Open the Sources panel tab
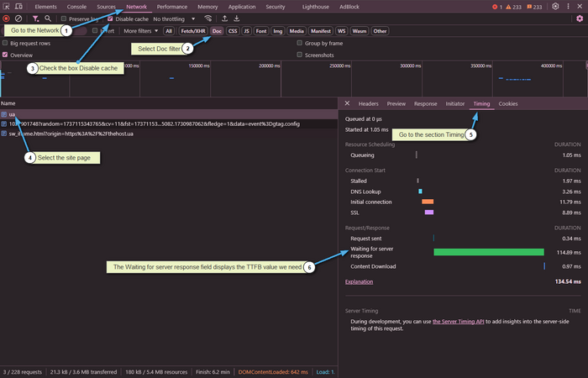 [106, 7]
